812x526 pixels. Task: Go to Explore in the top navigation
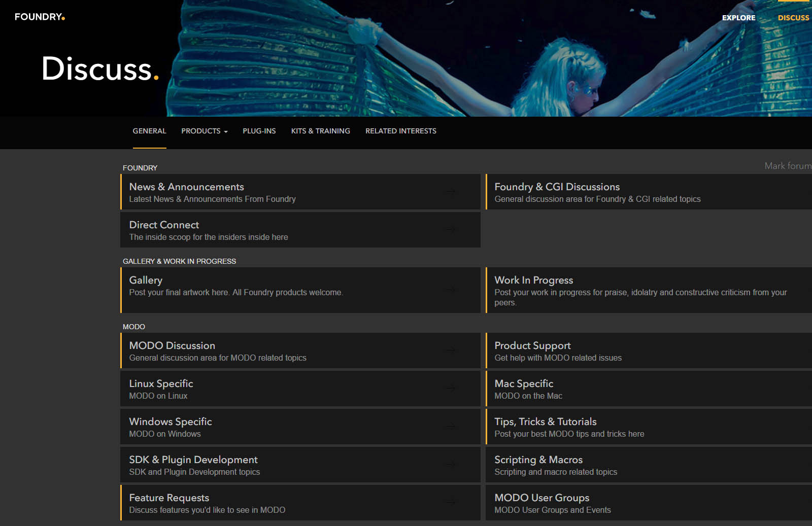click(x=739, y=18)
